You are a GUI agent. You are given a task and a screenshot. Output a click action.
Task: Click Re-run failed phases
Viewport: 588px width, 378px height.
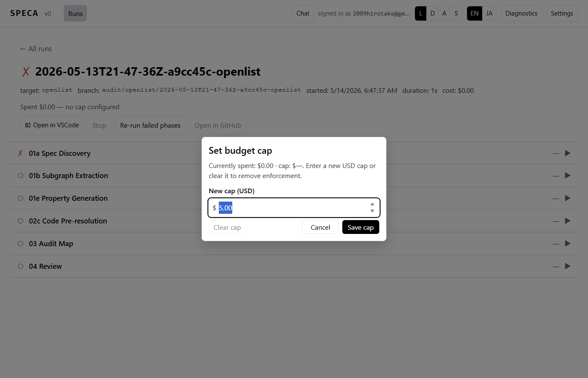(x=150, y=125)
